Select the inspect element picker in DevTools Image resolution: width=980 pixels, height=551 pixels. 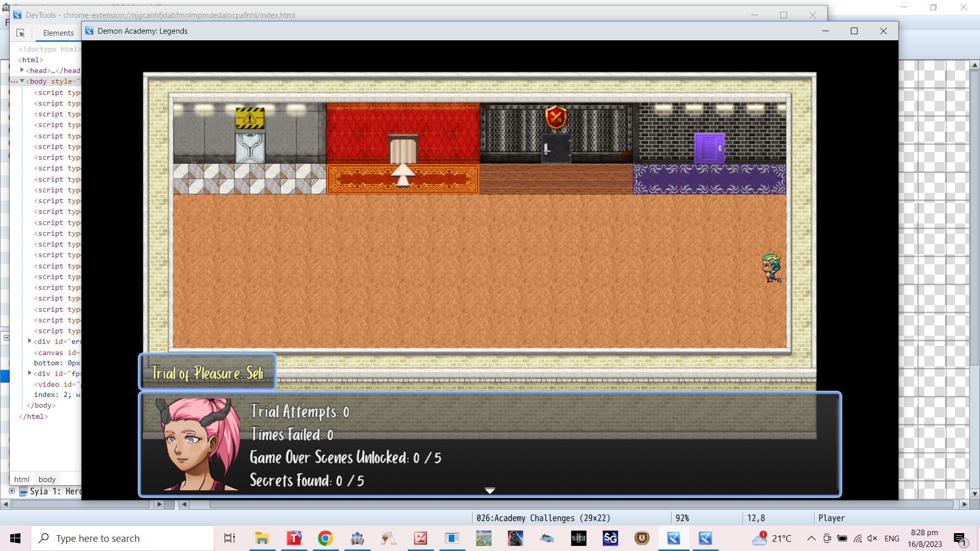point(20,33)
